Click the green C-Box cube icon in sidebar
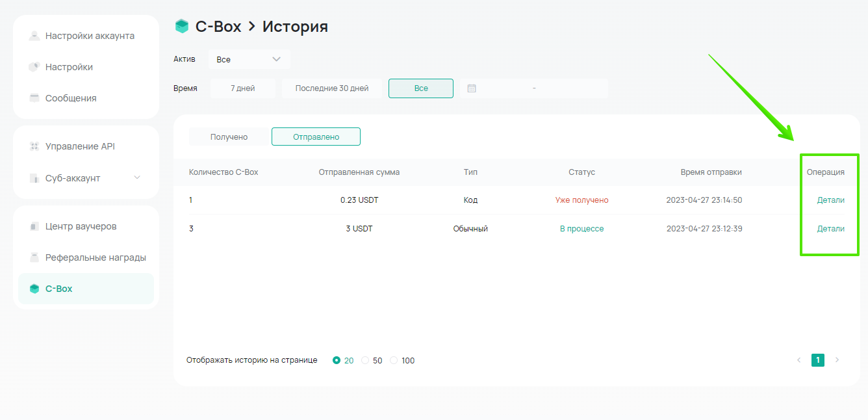The height and width of the screenshot is (420, 868). pos(34,289)
